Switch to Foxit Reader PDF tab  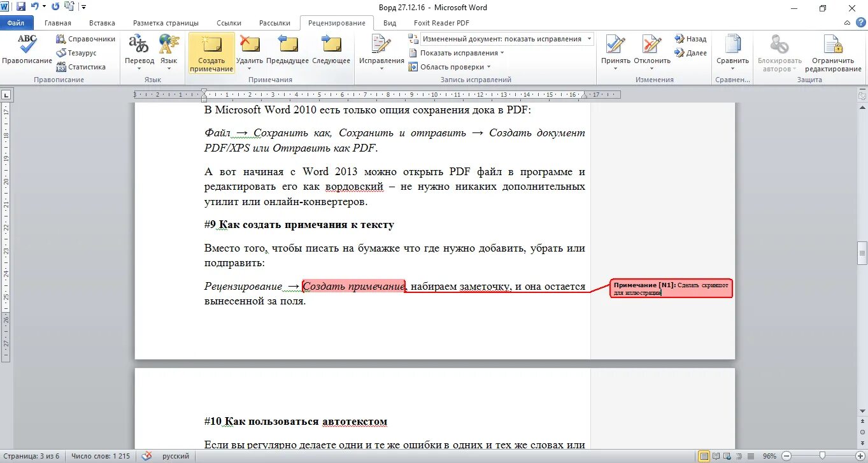coord(442,23)
